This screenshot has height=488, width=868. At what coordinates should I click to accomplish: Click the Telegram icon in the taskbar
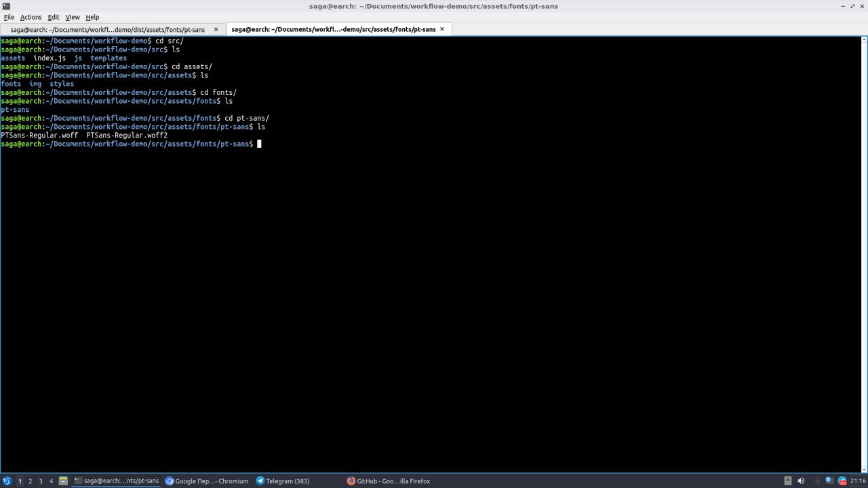click(x=260, y=481)
